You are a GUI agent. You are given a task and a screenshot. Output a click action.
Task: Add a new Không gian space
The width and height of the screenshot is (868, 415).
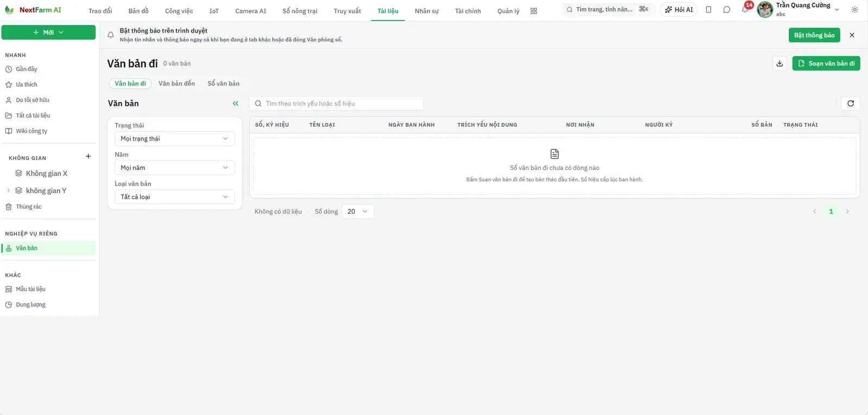pos(88,157)
